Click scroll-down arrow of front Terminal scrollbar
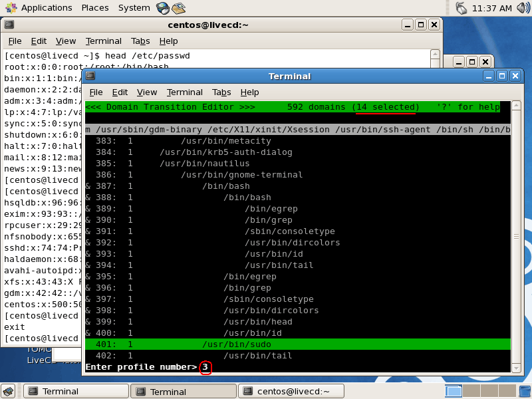This screenshot has width=532, height=399. [516, 368]
